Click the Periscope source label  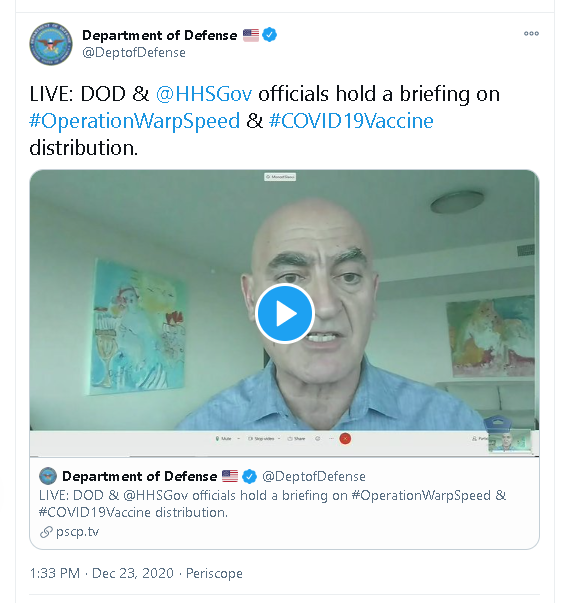coord(214,573)
